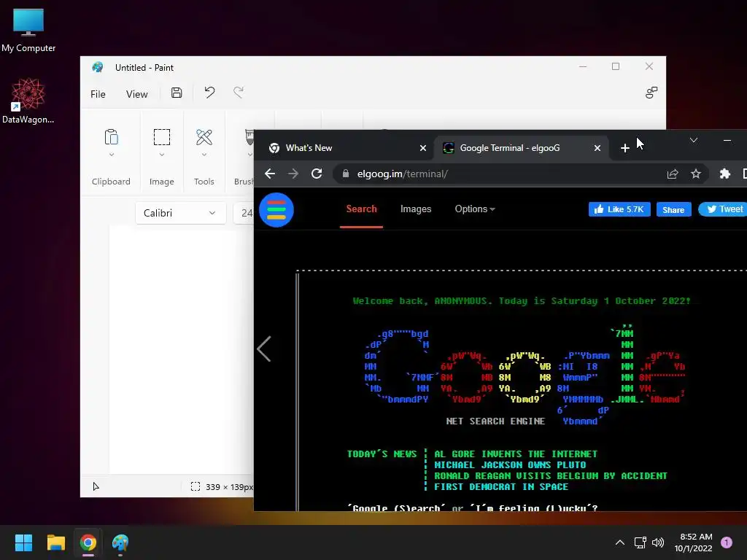
Task: Click the share page icon in the address bar
Action: tap(672, 174)
